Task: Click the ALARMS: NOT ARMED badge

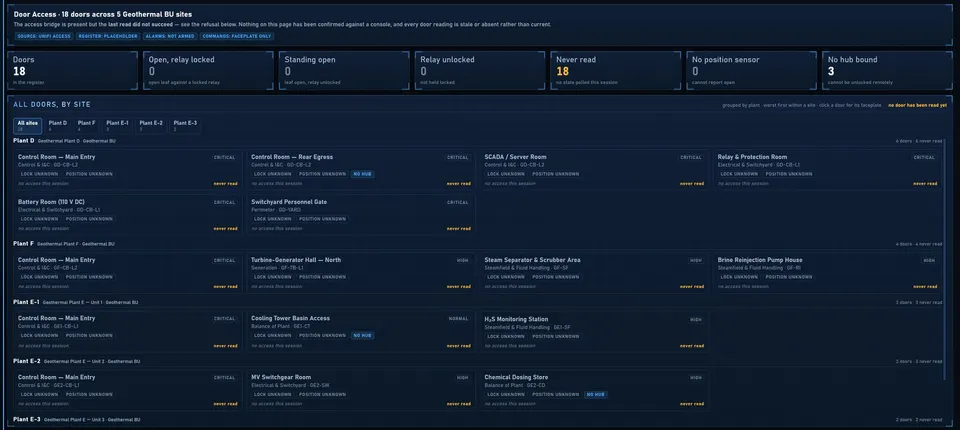Action: point(170,36)
